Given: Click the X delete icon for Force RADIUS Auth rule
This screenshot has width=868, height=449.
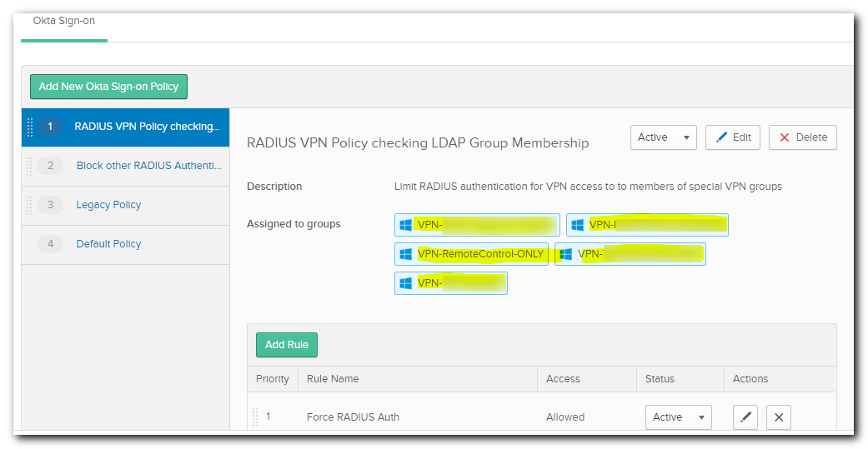Looking at the screenshot, I should tap(778, 417).
